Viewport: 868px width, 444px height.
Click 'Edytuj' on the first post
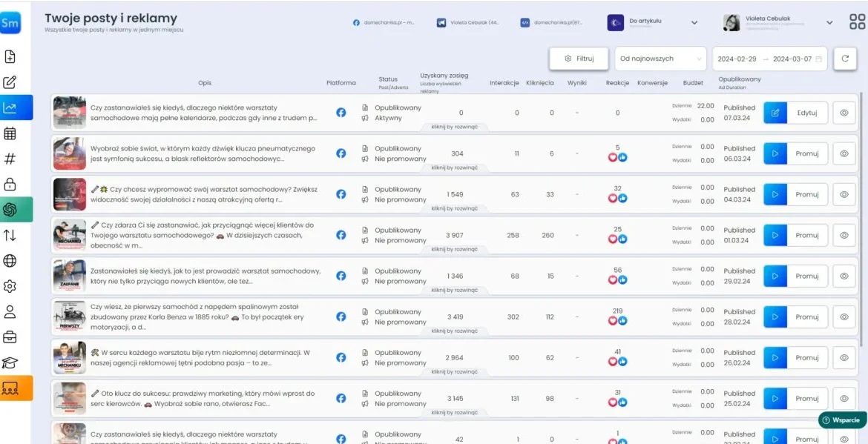(806, 113)
